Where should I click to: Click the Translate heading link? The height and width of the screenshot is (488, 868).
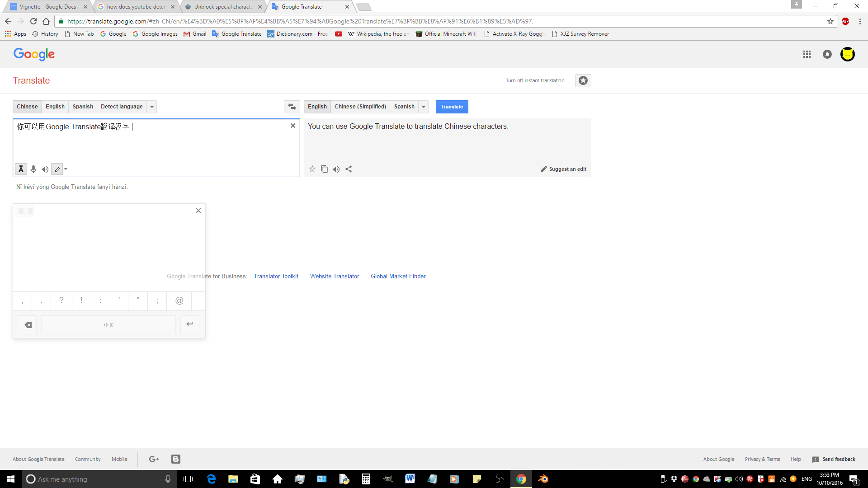point(31,80)
